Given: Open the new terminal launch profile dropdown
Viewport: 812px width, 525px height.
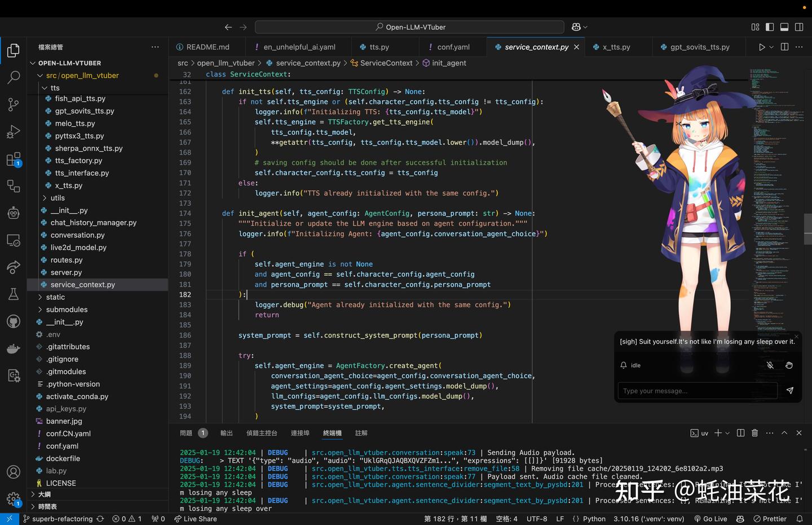Looking at the screenshot, I should coord(727,433).
